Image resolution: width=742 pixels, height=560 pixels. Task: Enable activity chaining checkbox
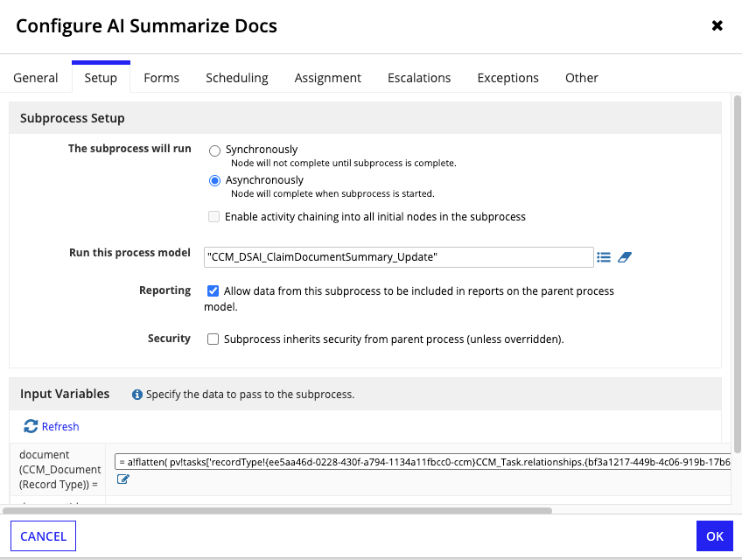click(x=213, y=217)
